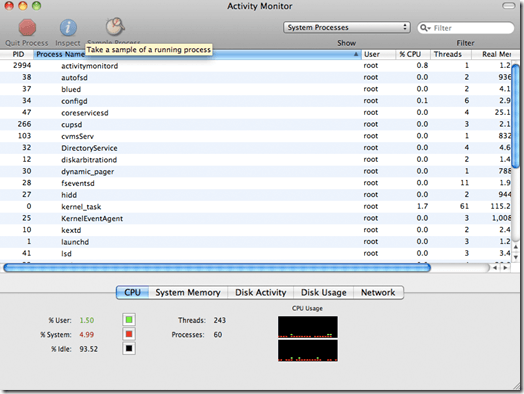Click the vertical scrollbar thumb
The image size is (524, 394).
516,116
